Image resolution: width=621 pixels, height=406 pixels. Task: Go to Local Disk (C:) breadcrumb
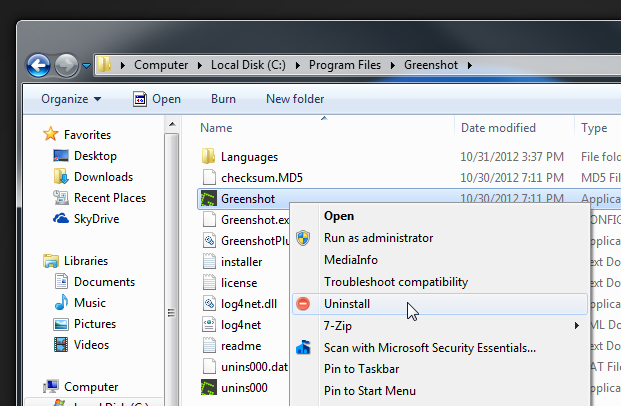(248, 65)
